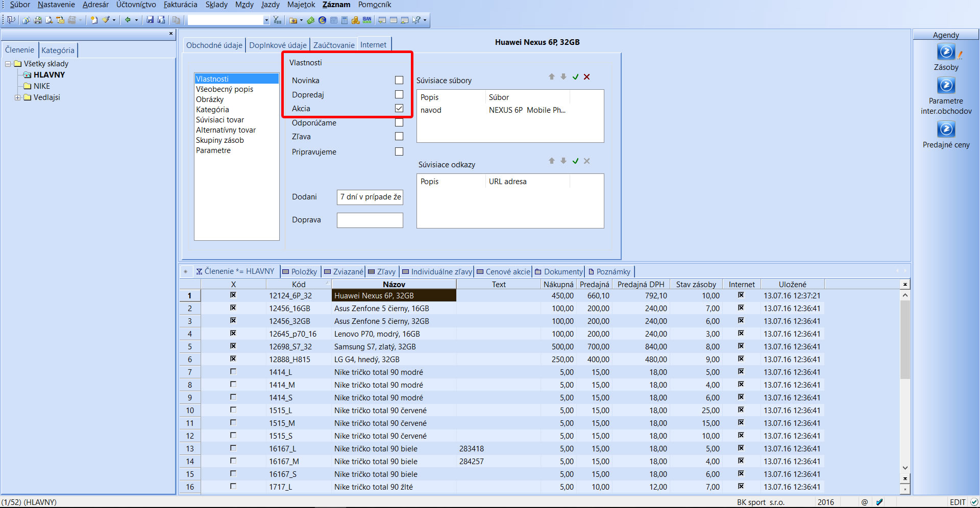Open dropdown arrow next to broom icon
This screenshot has height=508, width=980.
click(114, 20)
